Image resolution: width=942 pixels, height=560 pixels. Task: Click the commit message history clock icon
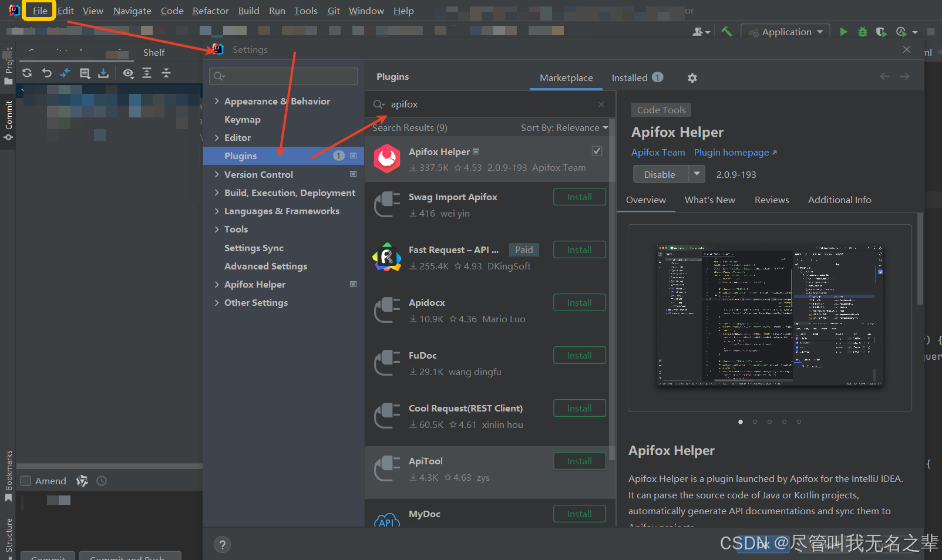click(x=102, y=481)
